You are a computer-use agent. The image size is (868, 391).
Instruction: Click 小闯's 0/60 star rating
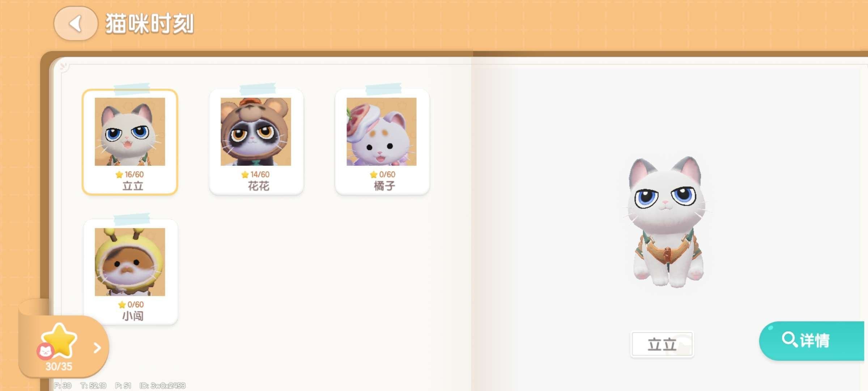pos(131,304)
